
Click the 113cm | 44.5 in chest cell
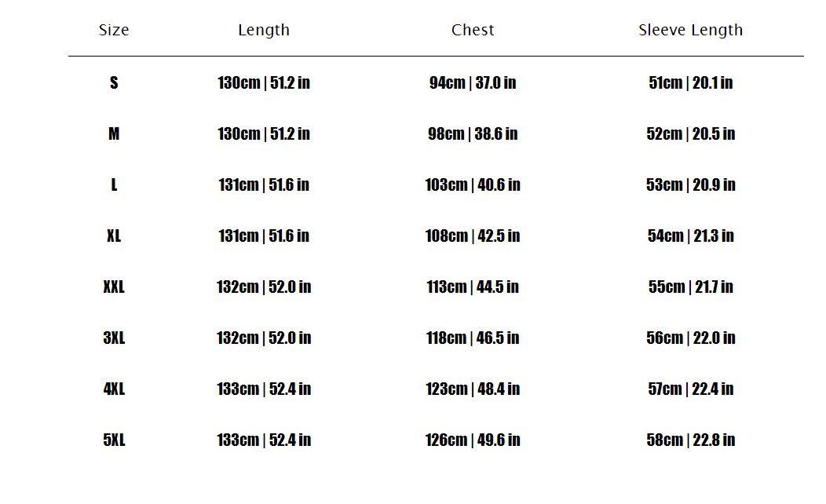(x=473, y=287)
